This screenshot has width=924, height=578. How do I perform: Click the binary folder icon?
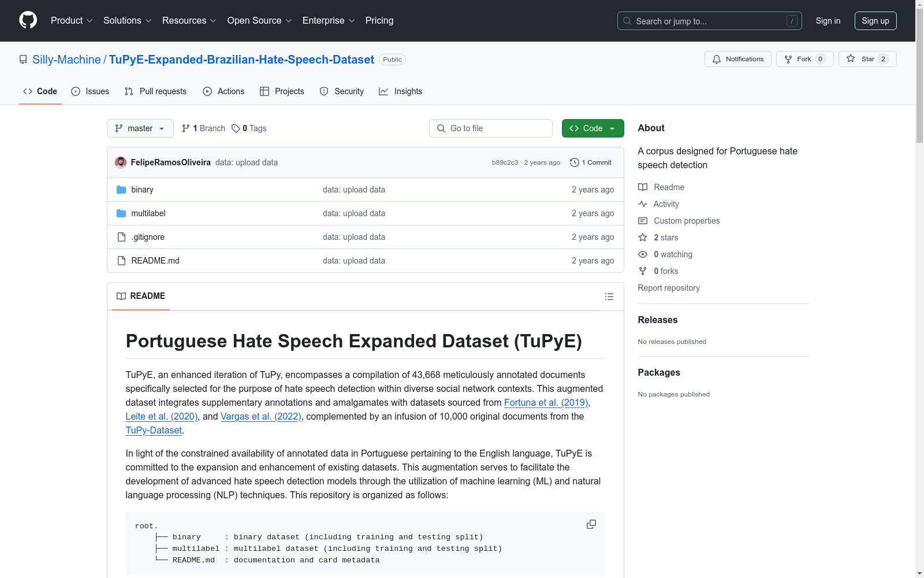point(121,190)
